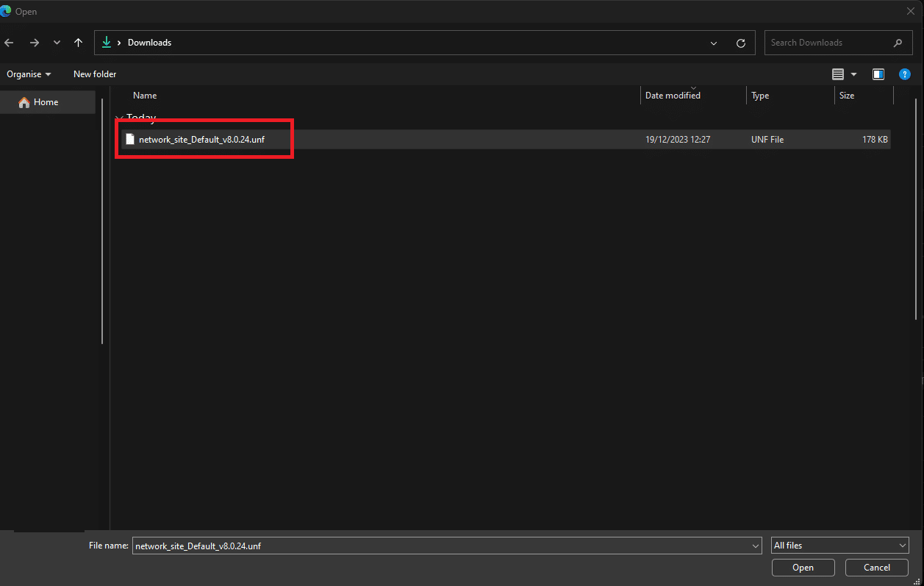Click the Downloads folder icon in address bar
This screenshot has width=924, height=586.
107,43
